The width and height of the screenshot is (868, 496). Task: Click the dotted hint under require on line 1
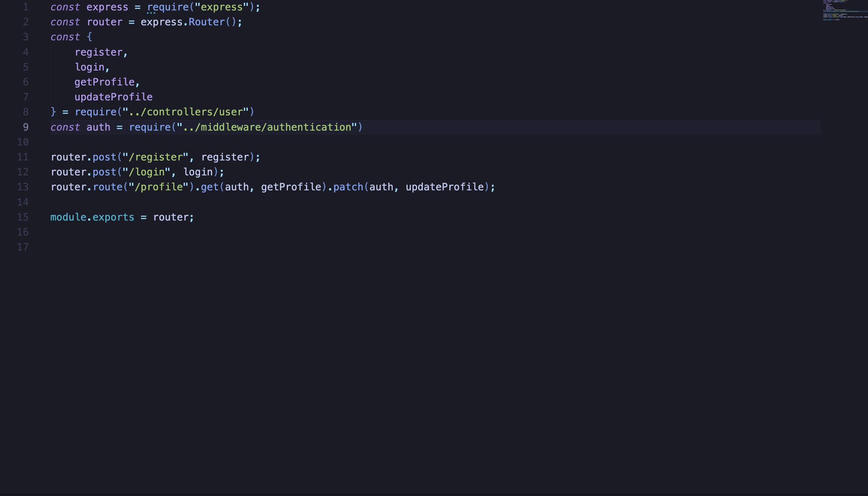point(151,13)
